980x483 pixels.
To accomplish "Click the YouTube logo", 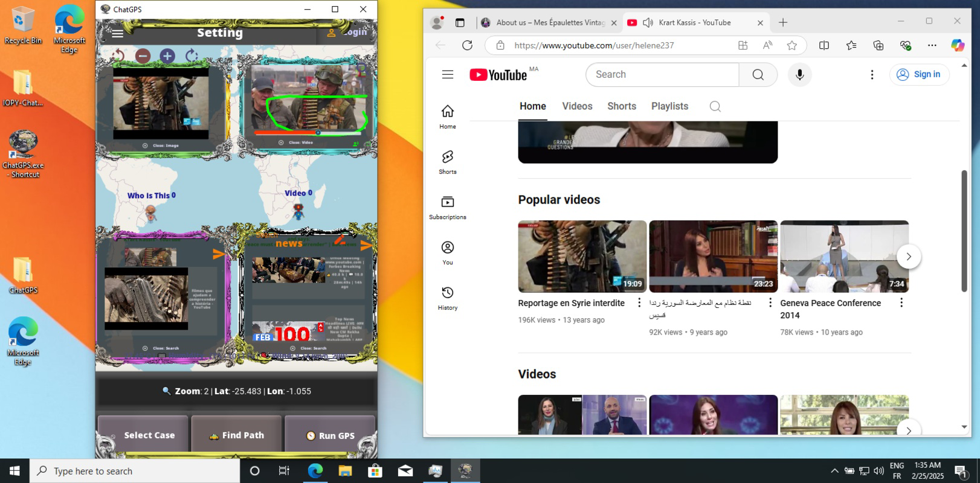I will pos(498,74).
